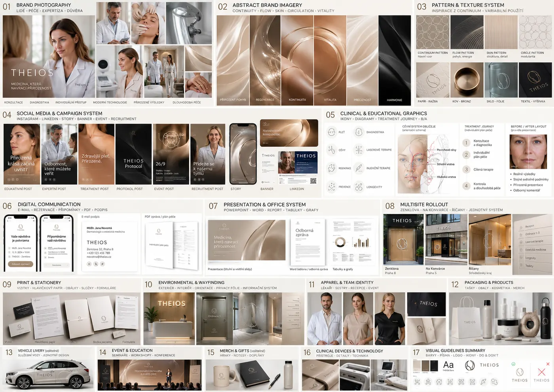Viewport: 554px width, 392px height.
Task: Open the 'Odborná zpráva' Word template page
Action: 307,242
